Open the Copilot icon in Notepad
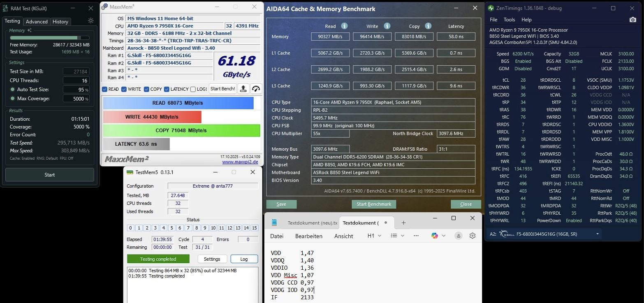644x303 pixels. click(435, 236)
